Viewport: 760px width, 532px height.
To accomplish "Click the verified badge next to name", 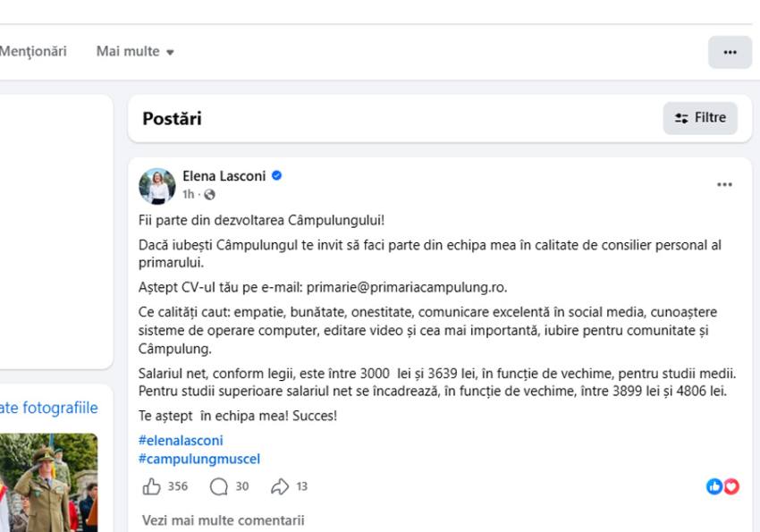I will (277, 176).
